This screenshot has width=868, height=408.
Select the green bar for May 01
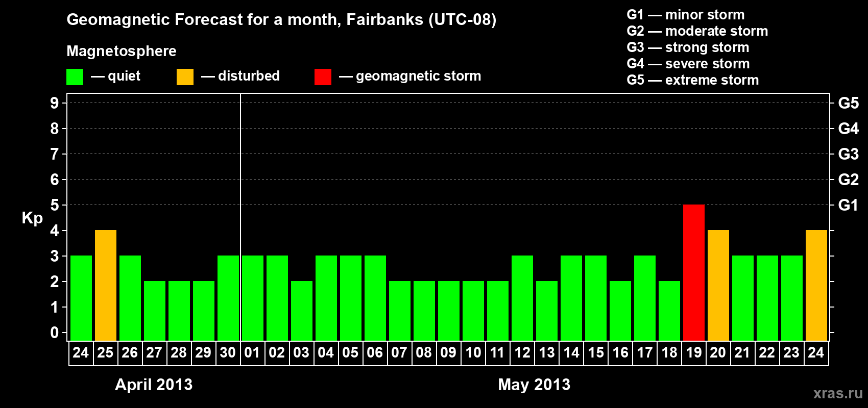click(253, 298)
